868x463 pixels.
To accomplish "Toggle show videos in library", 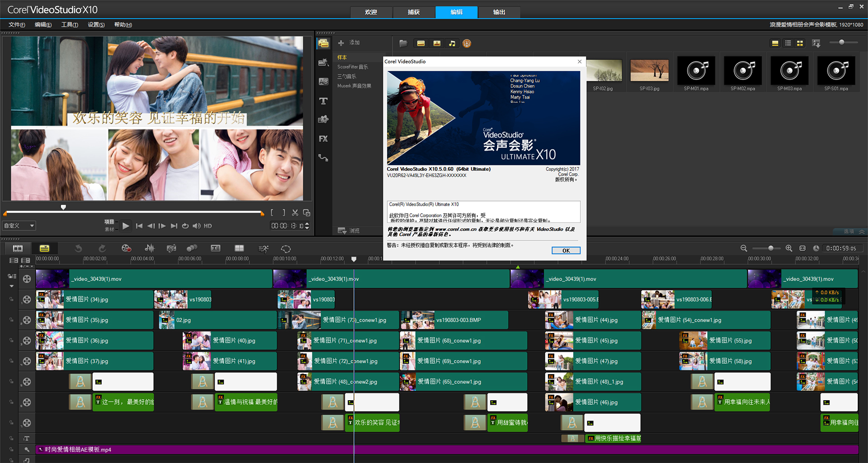I will click(421, 43).
